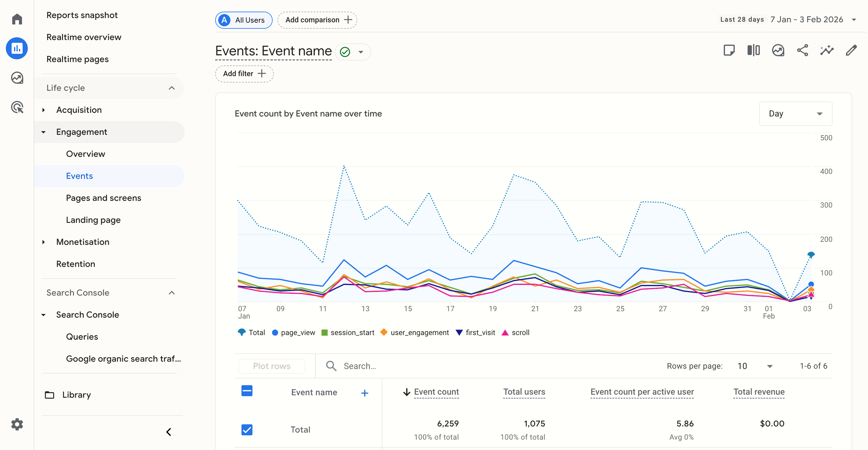
Task: Open the Day granularity dropdown
Action: 795,114
